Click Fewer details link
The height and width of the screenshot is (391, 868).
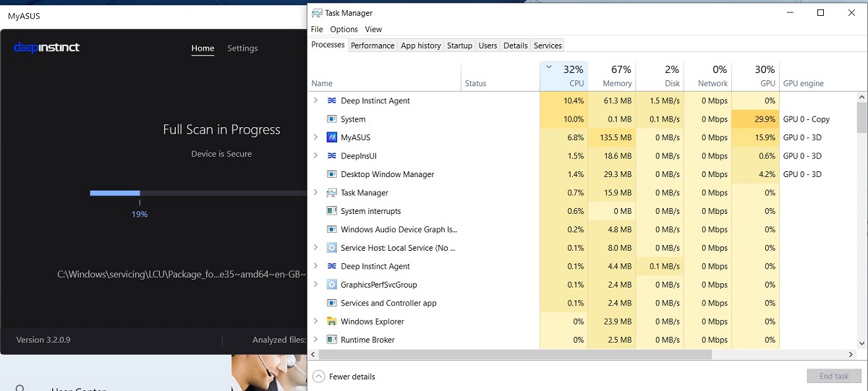point(352,377)
